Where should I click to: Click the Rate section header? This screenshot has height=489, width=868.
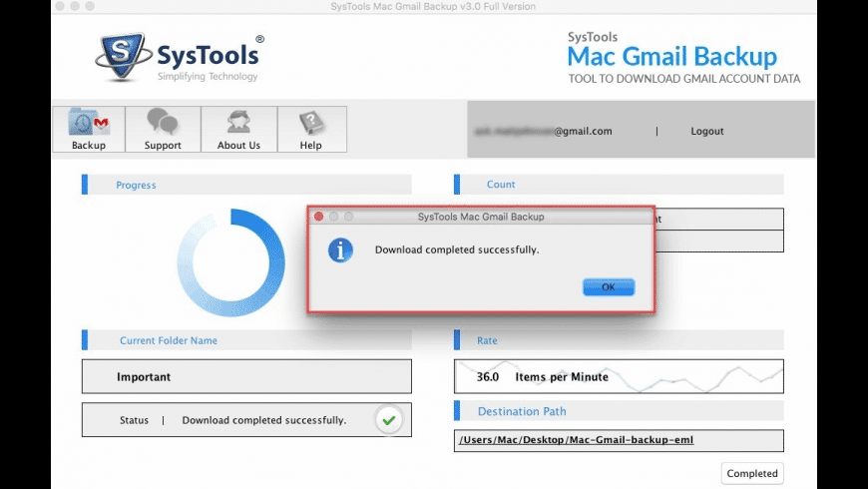coord(619,340)
